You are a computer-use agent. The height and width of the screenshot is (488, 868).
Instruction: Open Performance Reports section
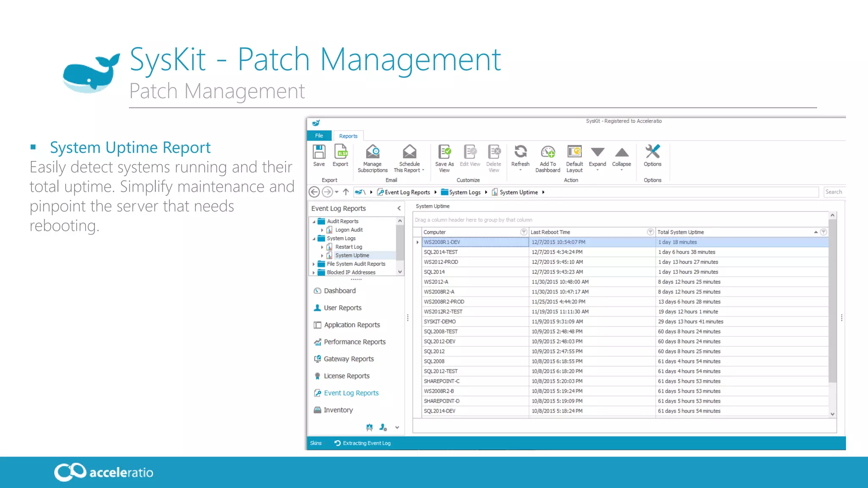click(350, 342)
